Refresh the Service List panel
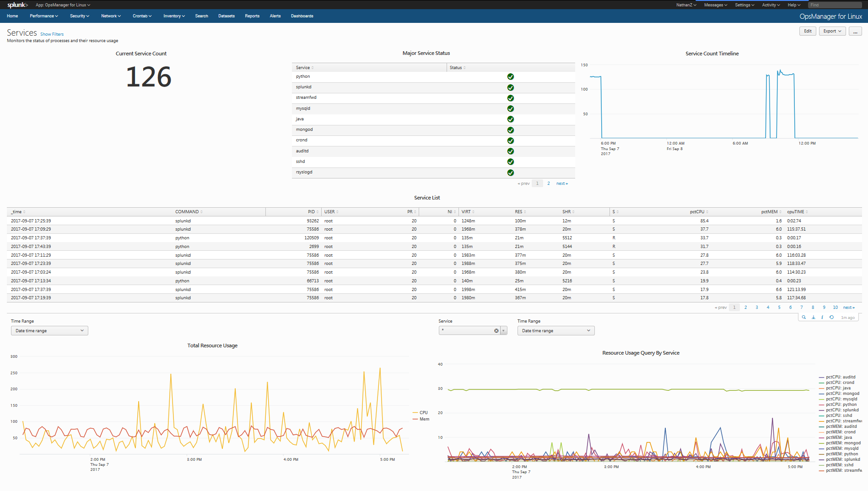 [831, 317]
